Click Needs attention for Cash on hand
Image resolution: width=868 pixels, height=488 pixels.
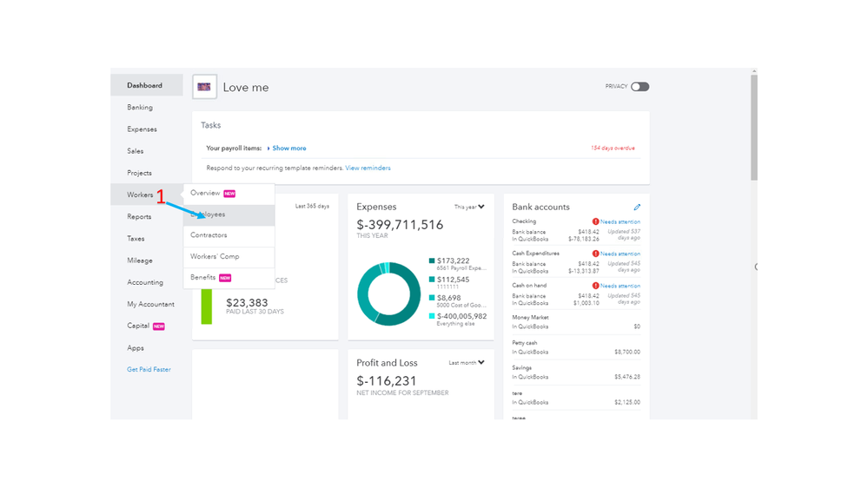[x=620, y=286]
